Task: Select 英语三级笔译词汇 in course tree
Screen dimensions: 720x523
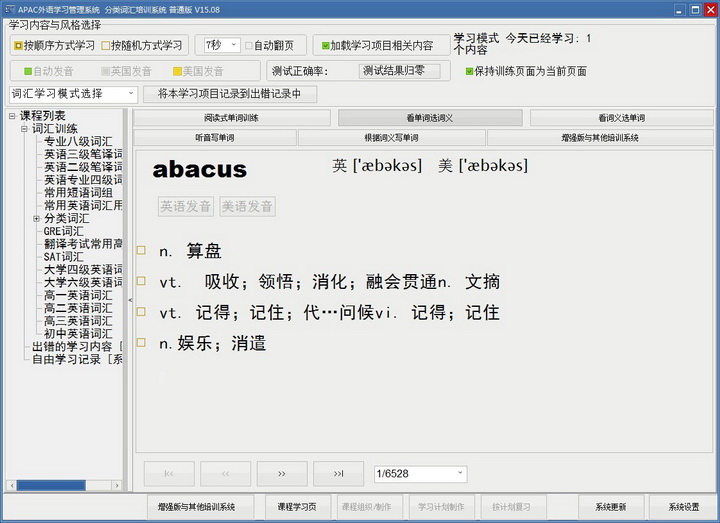Action: coord(83,154)
